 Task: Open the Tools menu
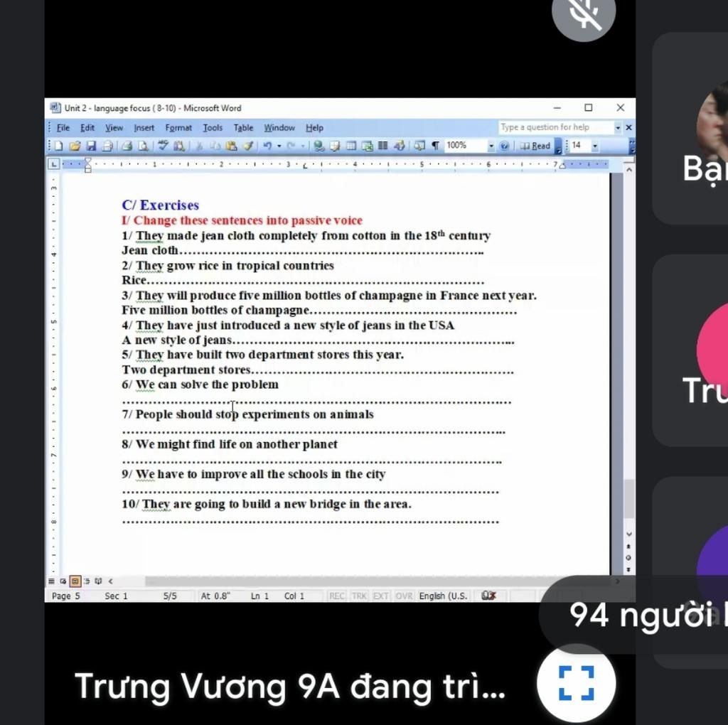point(213,128)
